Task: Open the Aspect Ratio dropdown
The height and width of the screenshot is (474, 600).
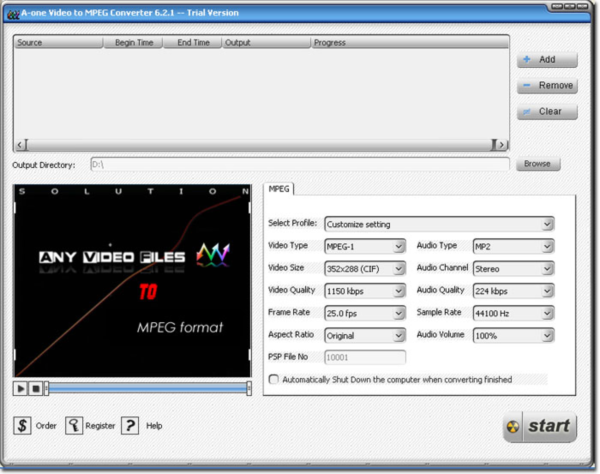Action: tap(365, 336)
